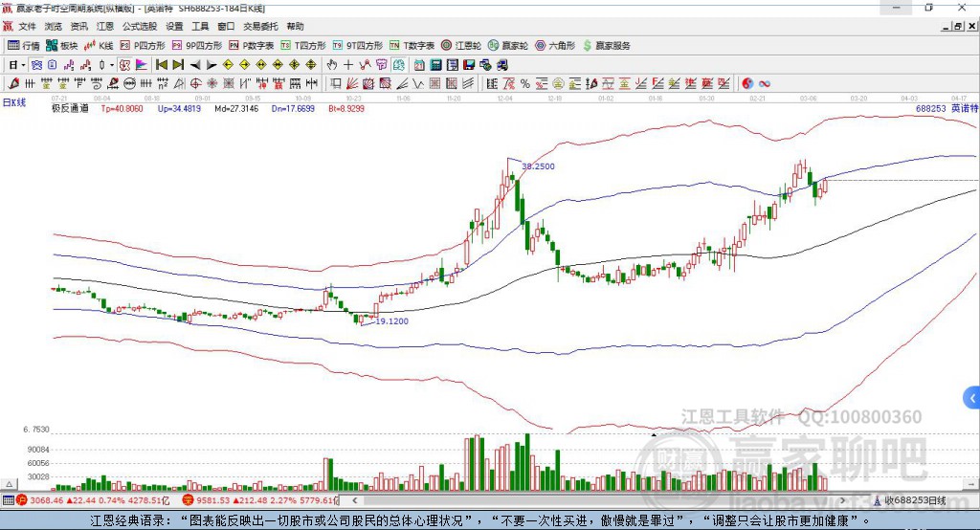980x530 pixels.
Task: Click the percent % tool icon
Action: click(x=525, y=84)
